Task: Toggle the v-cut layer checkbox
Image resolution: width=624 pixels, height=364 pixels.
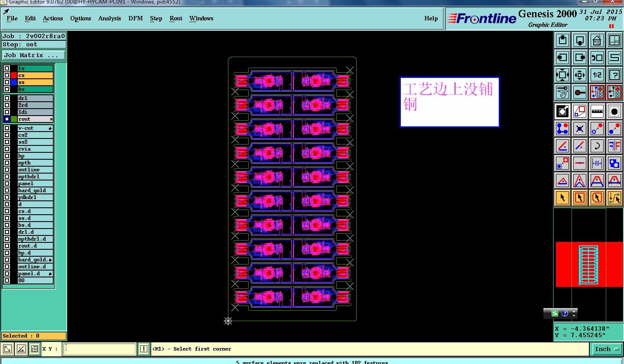Action: point(7,128)
